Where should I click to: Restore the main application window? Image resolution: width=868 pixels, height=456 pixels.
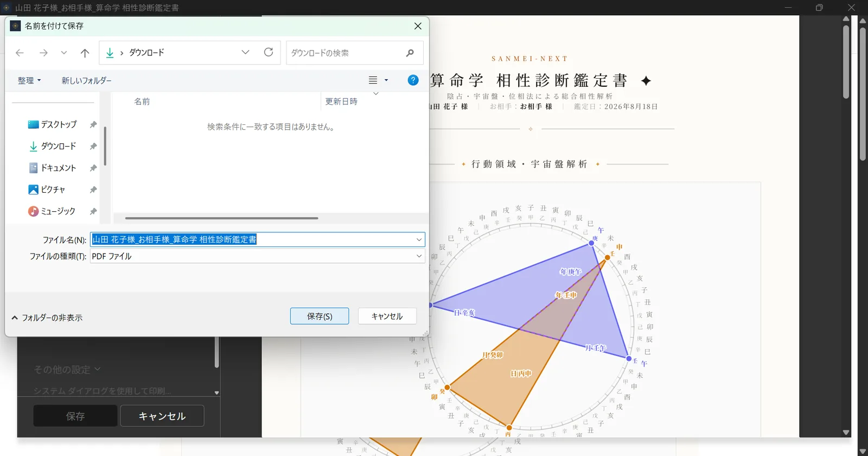click(x=819, y=8)
